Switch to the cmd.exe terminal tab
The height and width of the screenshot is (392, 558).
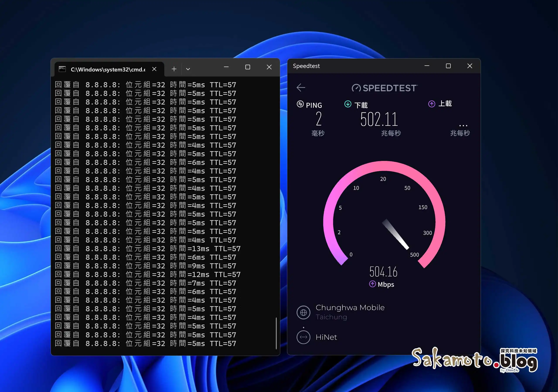point(108,69)
